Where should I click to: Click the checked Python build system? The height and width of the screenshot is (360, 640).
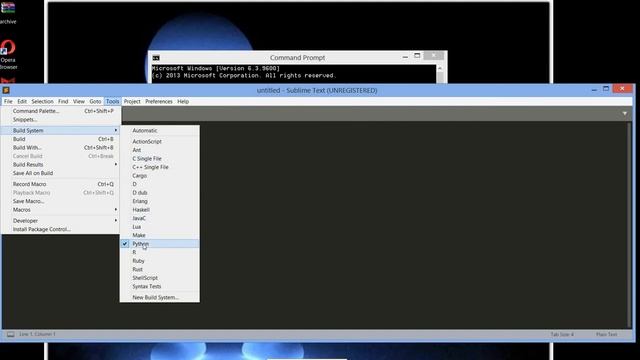(x=160, y=244)
